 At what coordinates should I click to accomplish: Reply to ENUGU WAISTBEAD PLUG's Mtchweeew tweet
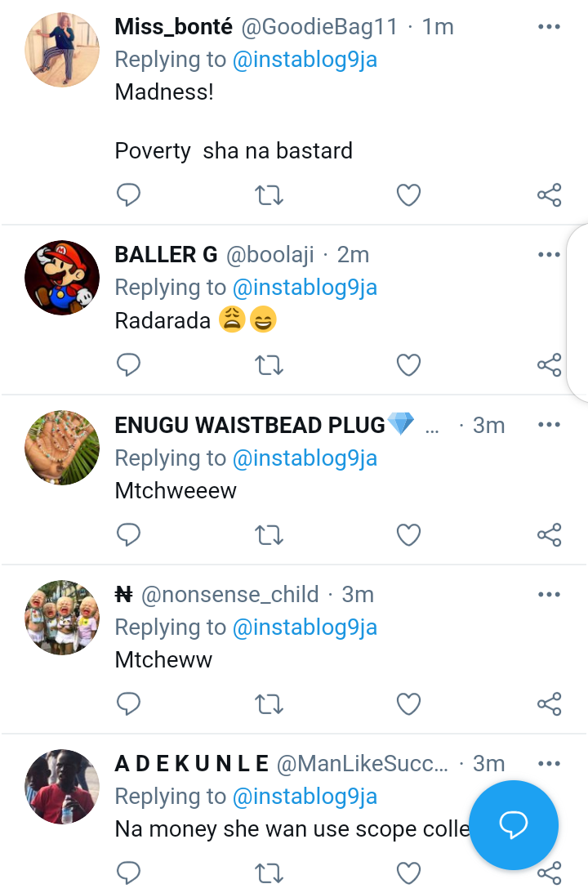(128, 535)
